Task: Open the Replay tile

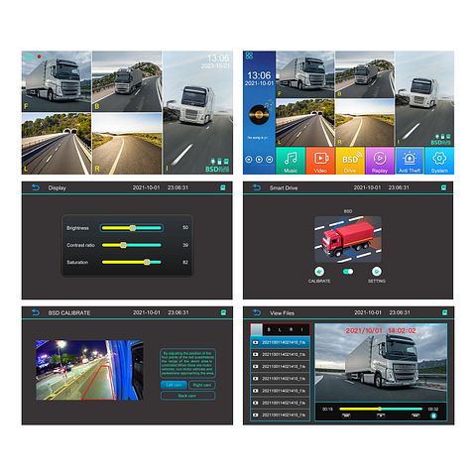Action: pos(380,161)
